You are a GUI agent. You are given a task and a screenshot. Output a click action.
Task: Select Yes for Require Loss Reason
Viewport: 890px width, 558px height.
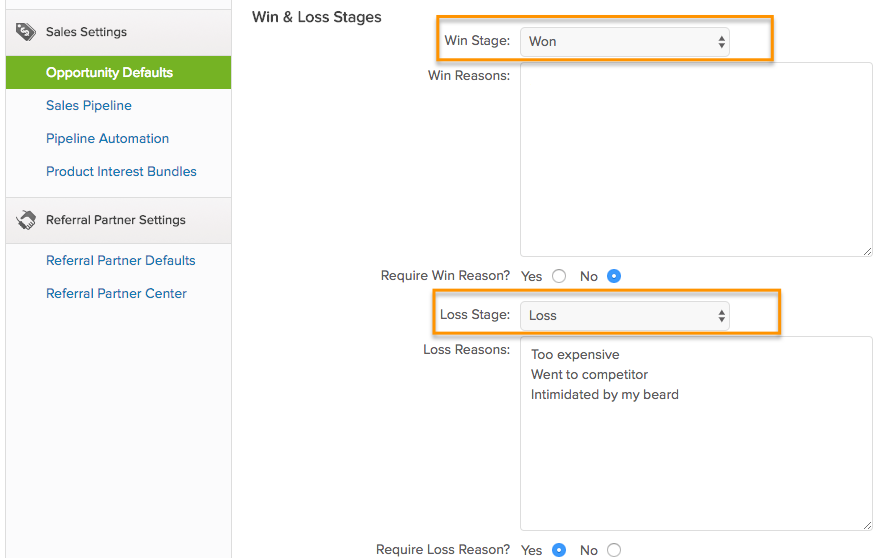pos(559,550)
